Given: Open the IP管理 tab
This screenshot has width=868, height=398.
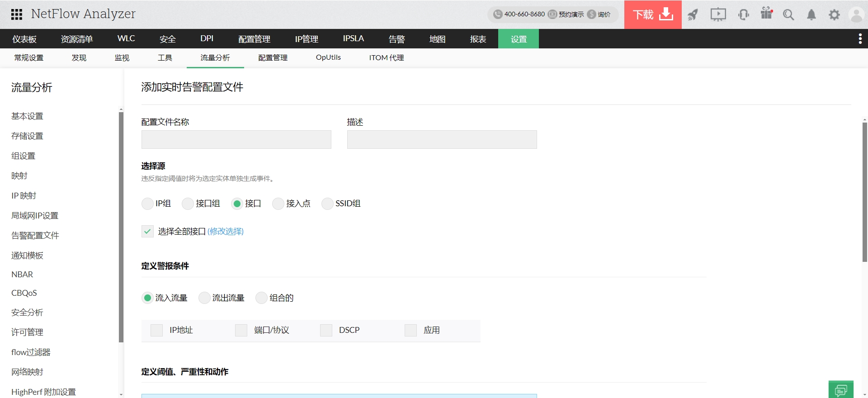Looking at the screenshot, I should (307, 39).
